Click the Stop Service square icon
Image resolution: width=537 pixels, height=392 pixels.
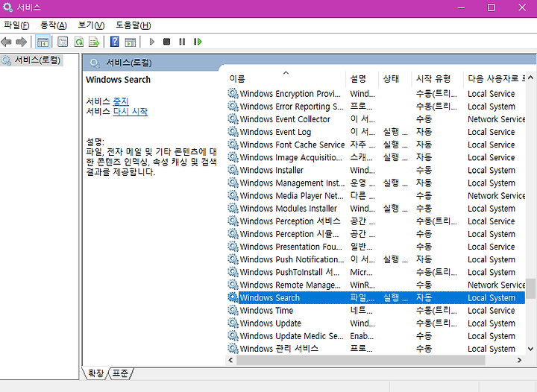pyautogui.click(x=167, y=42)
